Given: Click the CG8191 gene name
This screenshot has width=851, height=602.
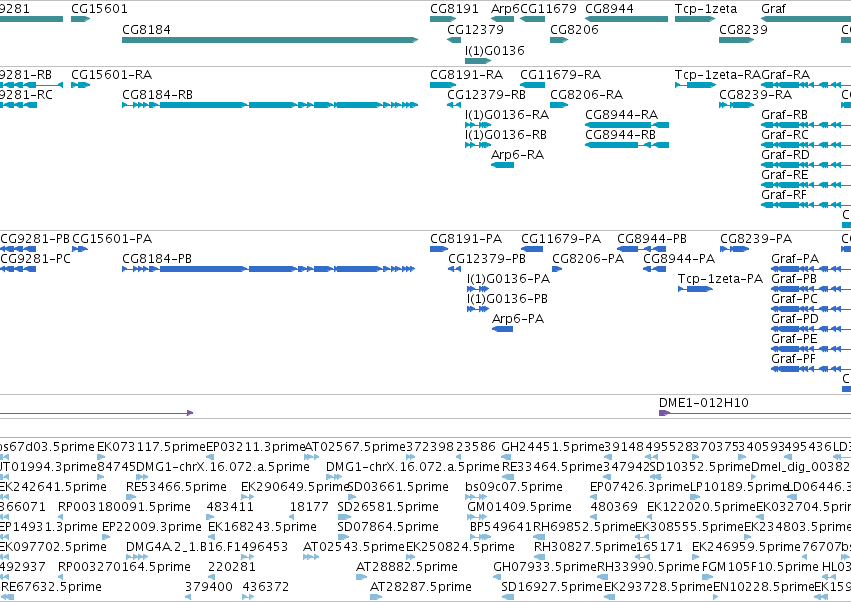Looking at the screenshot, I should tap(454, 9).
